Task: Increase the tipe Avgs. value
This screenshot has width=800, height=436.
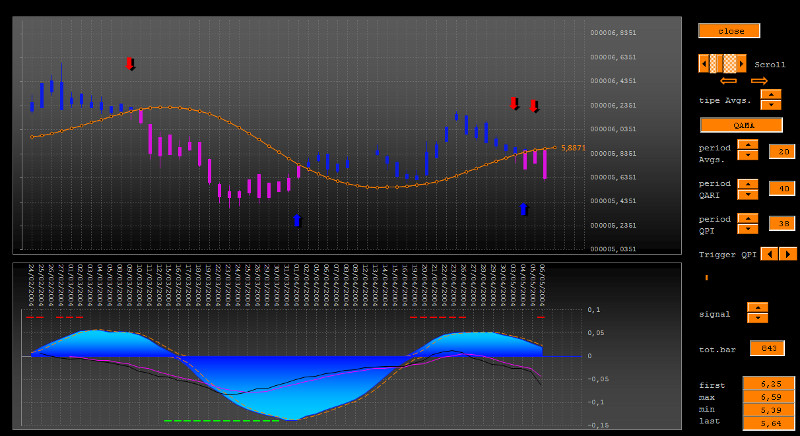Action: pyautogui.click(x=770, y=94)
